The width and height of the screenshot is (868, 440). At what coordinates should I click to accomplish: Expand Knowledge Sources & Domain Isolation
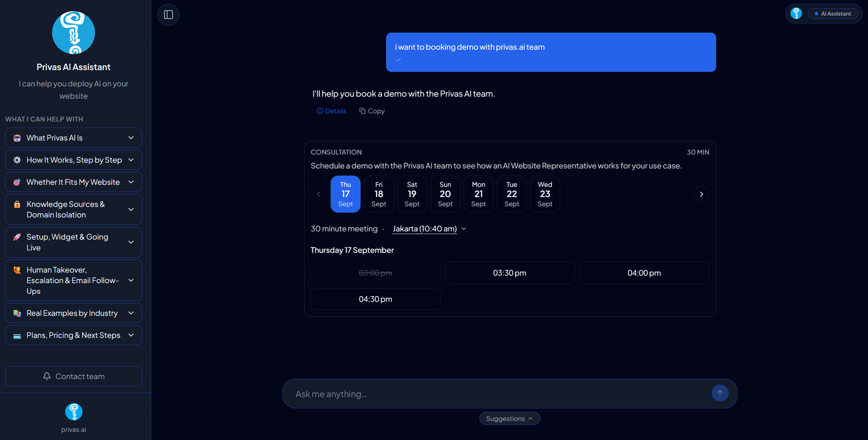74,209
